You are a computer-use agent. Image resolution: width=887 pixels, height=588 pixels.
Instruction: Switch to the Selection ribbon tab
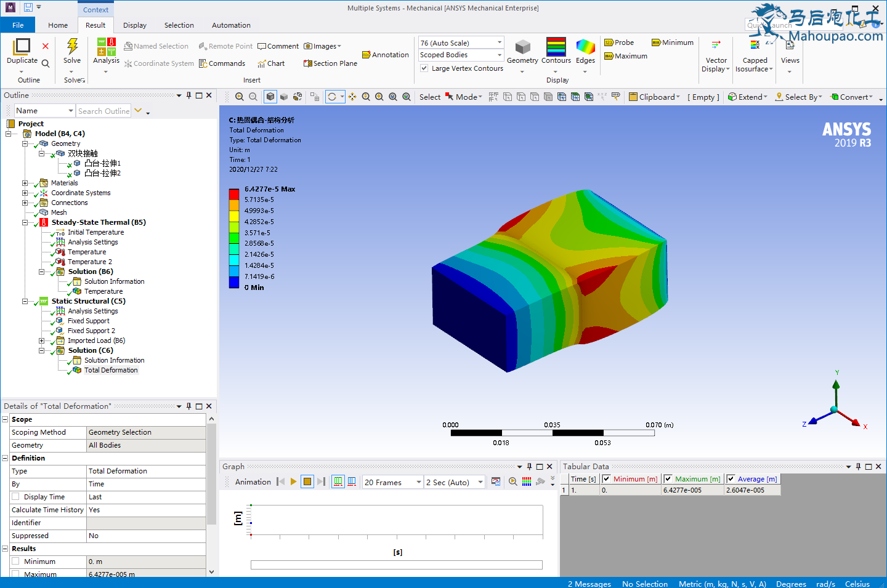(179, 25)
